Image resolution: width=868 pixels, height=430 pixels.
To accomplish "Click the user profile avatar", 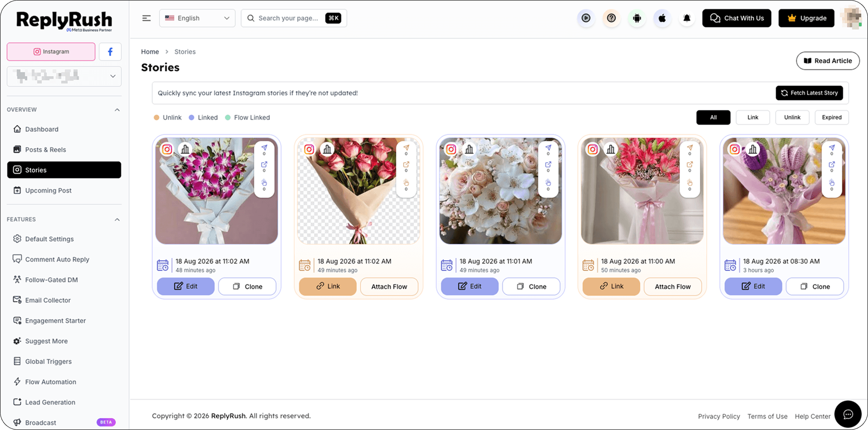I will coord(851,18).
